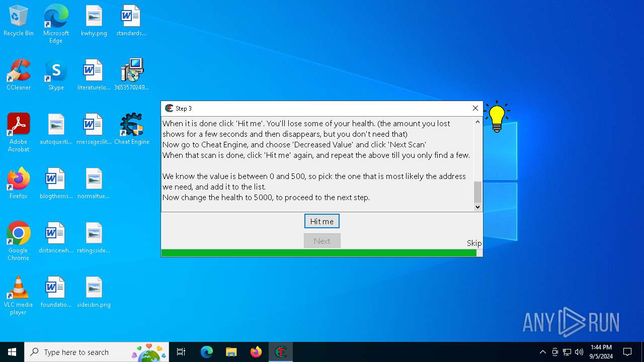Select the normaltue image file

(94, 184)
